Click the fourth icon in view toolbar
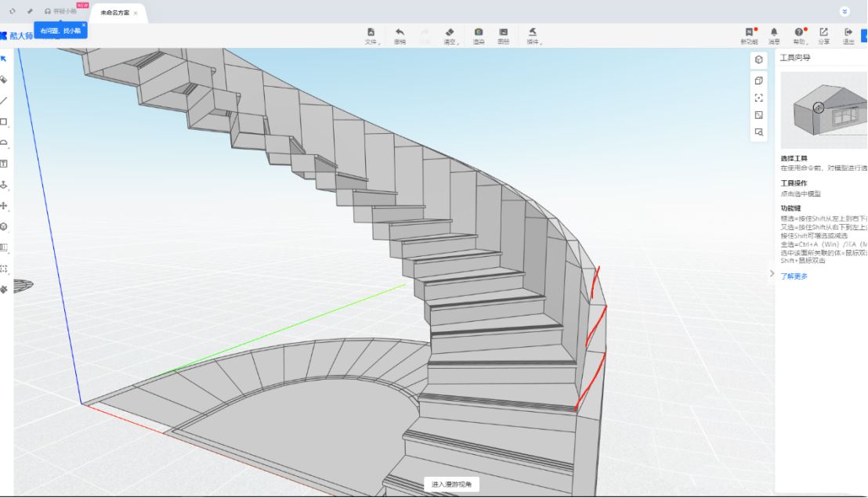Viewport: 868px width, 498px height. point(759,115)
